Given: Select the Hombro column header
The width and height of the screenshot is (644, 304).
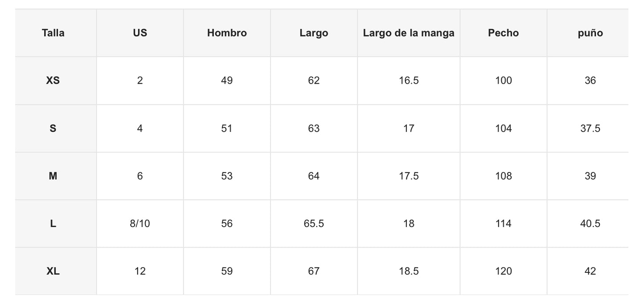Looking at the screenshot, I should (227, 33).
